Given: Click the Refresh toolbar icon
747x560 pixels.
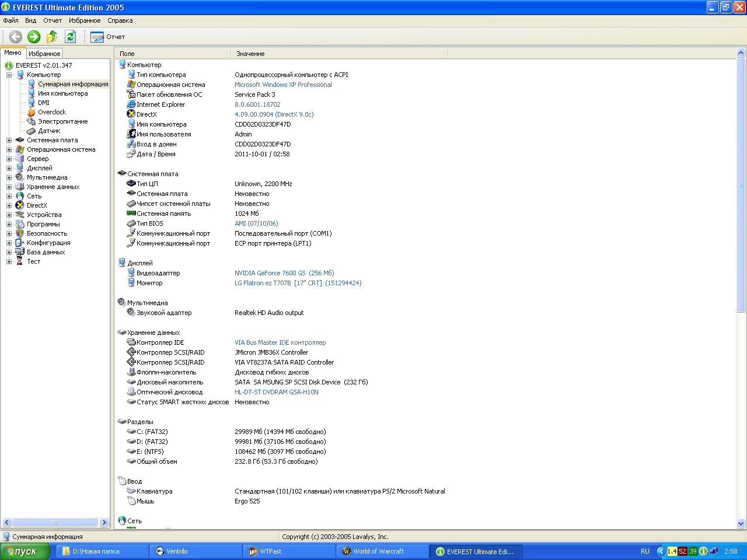Looking at the screenshot, I should (x=70, y=37).
